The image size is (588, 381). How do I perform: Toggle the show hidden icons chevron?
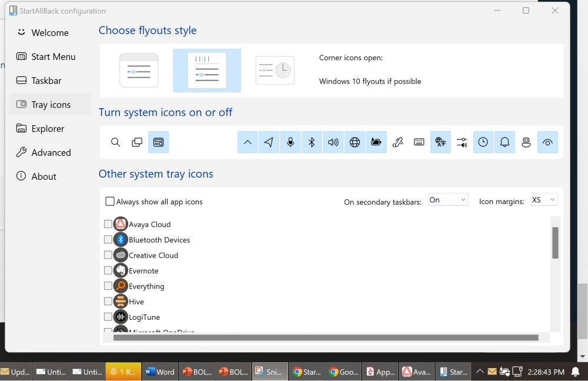(x=248, y=142)
